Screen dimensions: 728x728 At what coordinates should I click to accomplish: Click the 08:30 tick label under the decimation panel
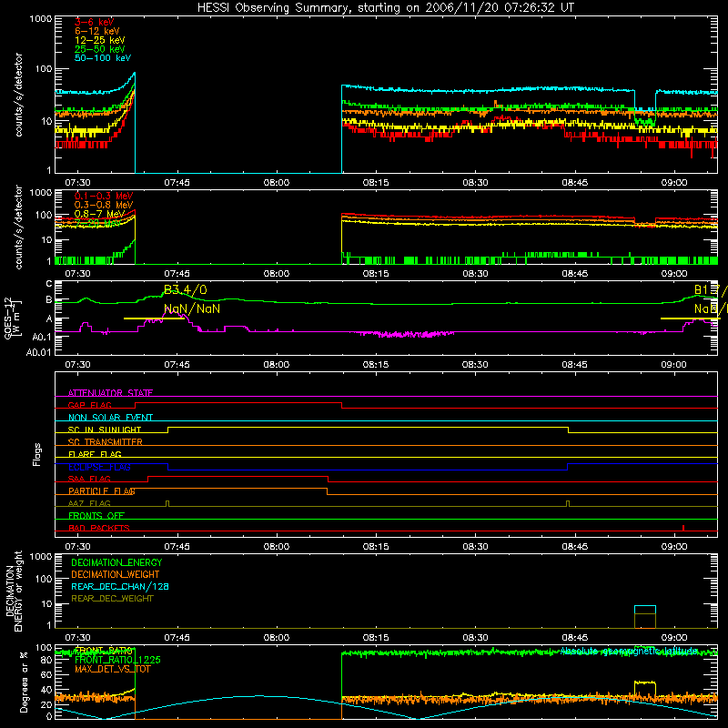(x=475, y=638)
